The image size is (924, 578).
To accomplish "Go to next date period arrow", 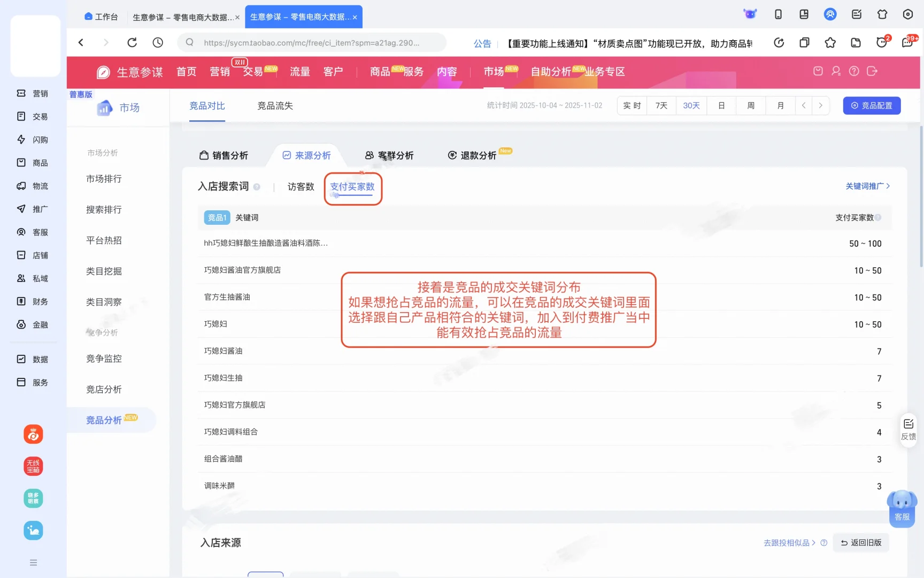I will coord(821,105).
